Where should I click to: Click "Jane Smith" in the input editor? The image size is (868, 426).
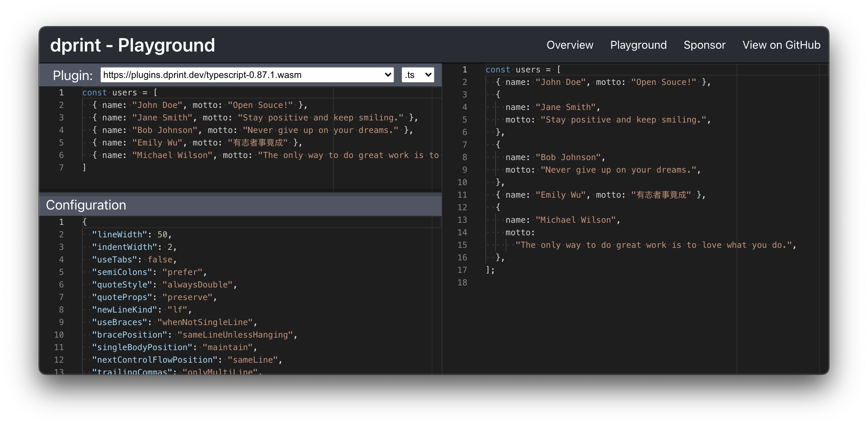point(162,118)
